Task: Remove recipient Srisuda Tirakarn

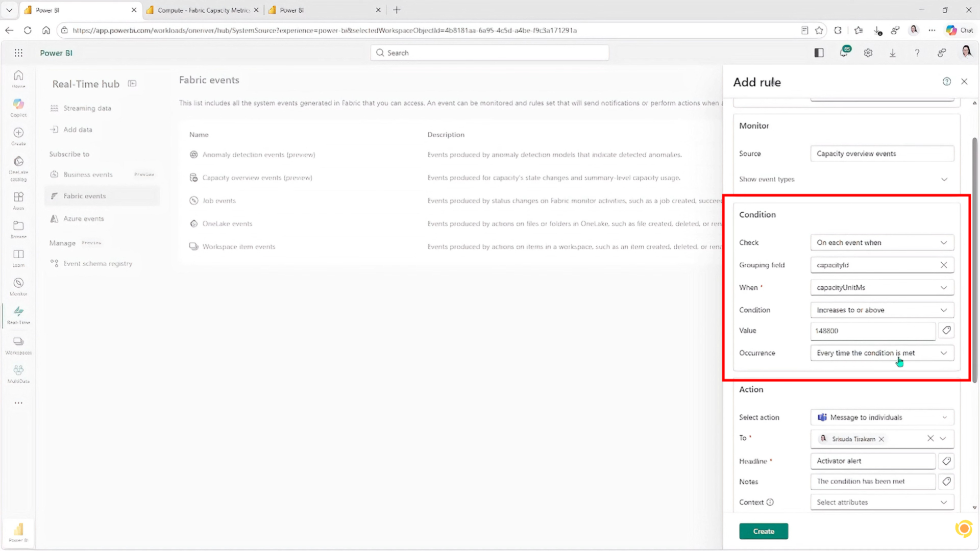Action: (881, 439)
